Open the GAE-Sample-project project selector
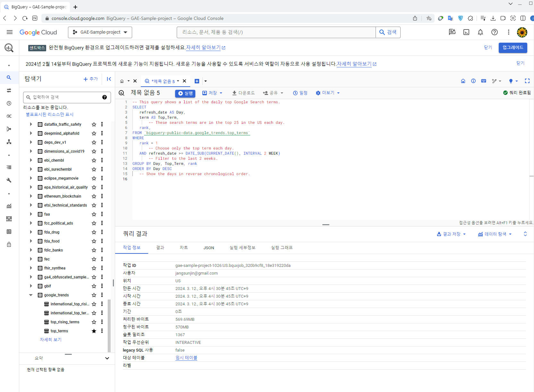534x392 pixels. (x=100, y=32)
